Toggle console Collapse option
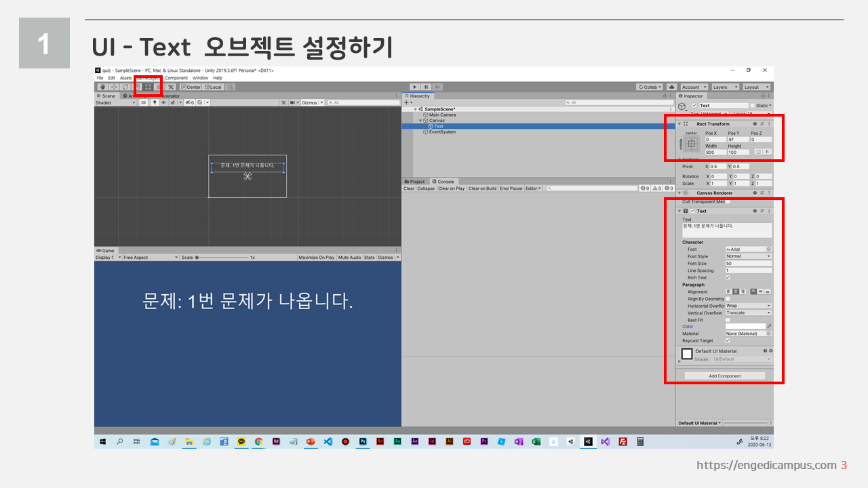Image resolution: width=868 pixels, height=488 pixels. coord(426,188)
